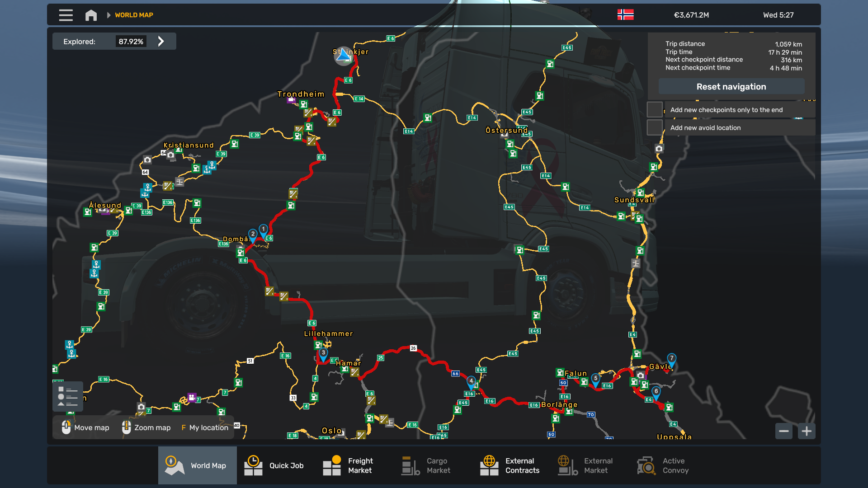Viewport: 868px width, 488px height.
Task: Go to the home screen icon
Action: point(91,15)
